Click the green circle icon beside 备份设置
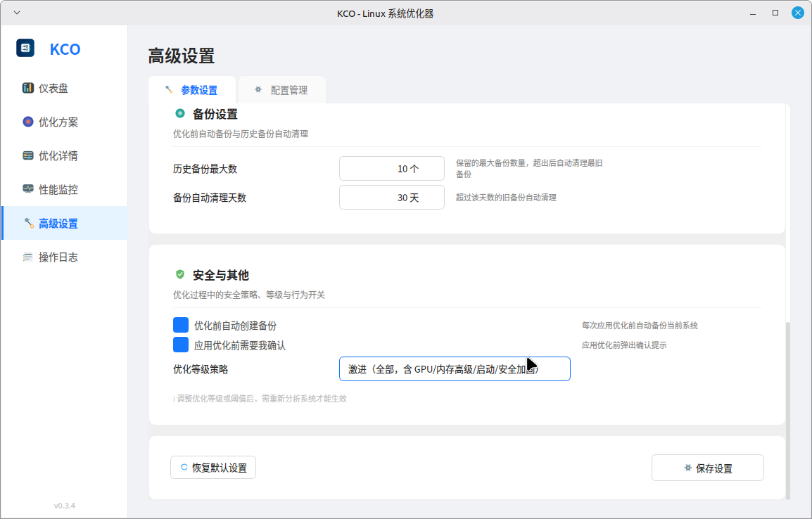This screenshot has height=519, width=812. pyautogui.click(x=180, y=113)
